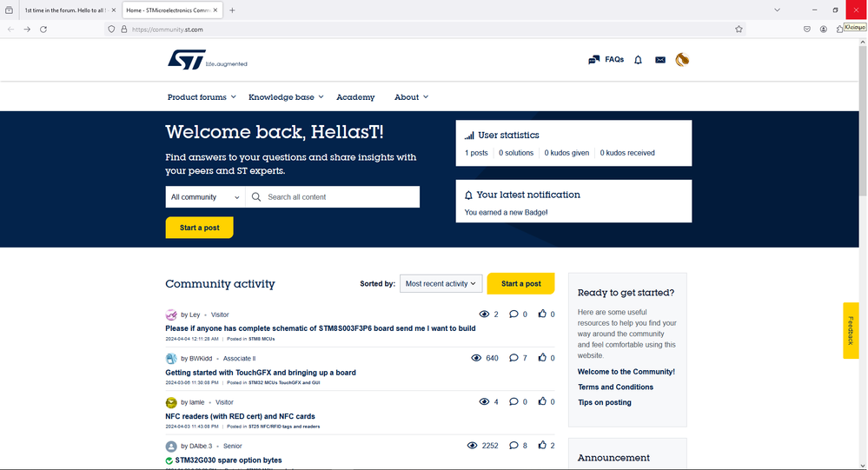
Task: Close the '1st time in the forum' tab
Action: (x=114, y=10)
